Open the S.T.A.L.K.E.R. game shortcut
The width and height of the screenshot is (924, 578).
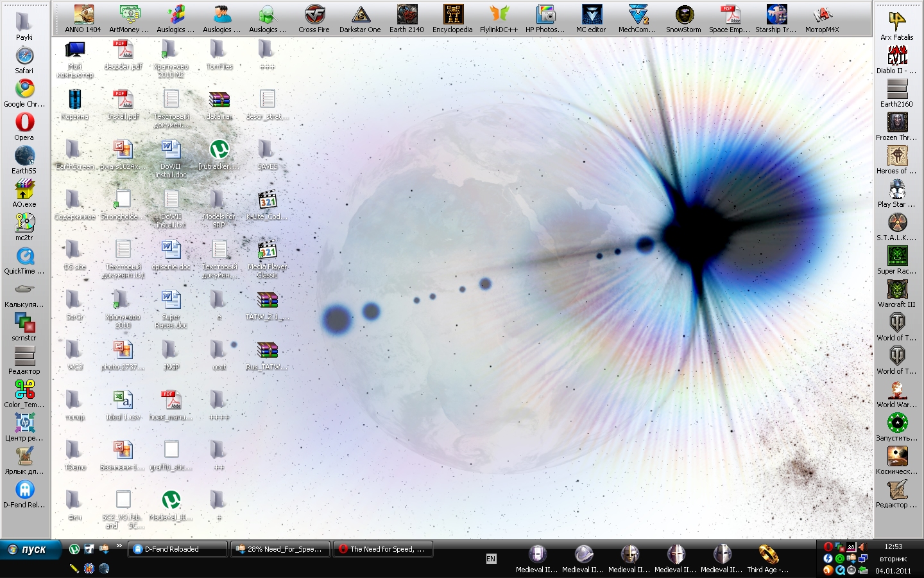(x=896, y=223)
